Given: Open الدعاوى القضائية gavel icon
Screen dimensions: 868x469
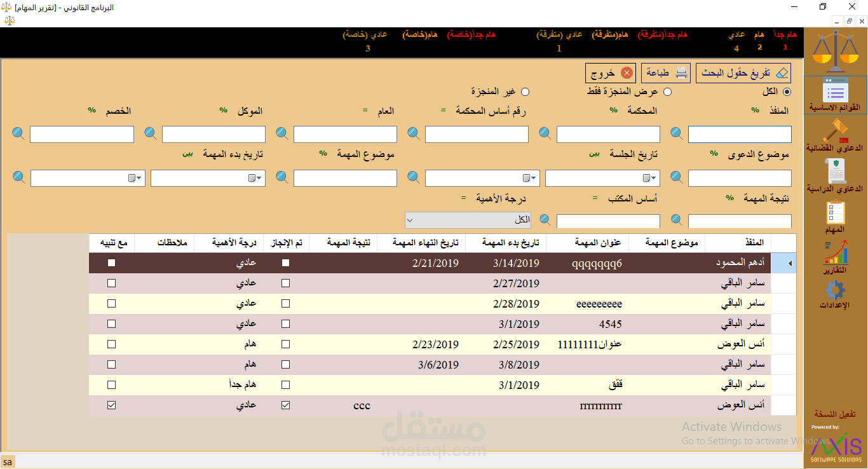Looking at the screenshot, I should [x=835, y=135].
